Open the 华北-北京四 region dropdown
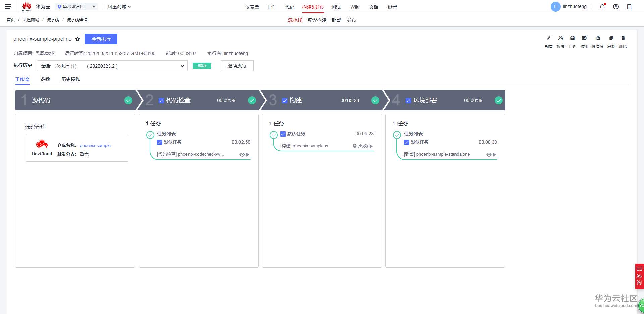 point(77,7)
